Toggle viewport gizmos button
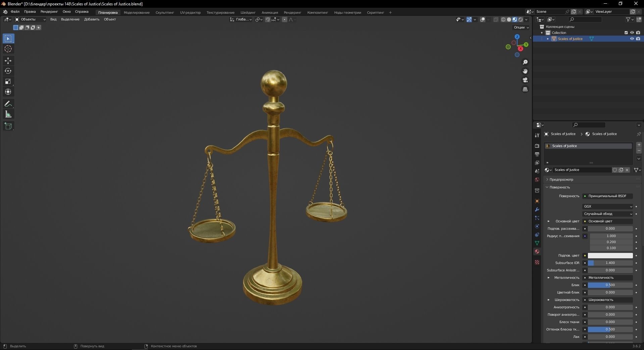Image resolution: width=644 pixels, height=350 pixels. 469,19
